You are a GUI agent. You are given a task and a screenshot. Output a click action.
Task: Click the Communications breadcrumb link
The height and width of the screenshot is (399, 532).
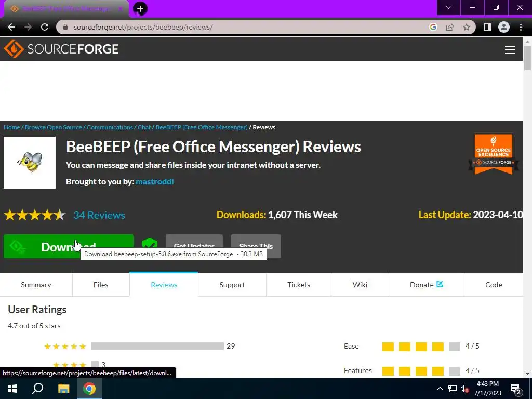pos(110,127)
